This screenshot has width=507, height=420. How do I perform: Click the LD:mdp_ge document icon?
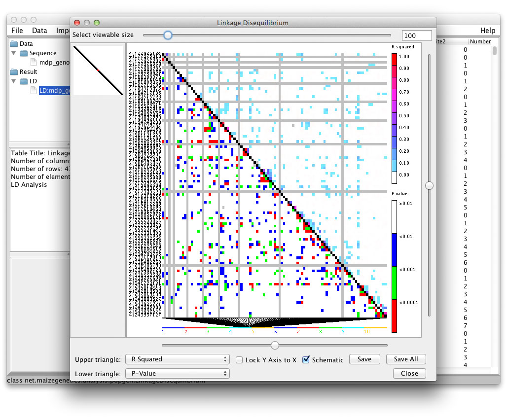tap(34, 91)
